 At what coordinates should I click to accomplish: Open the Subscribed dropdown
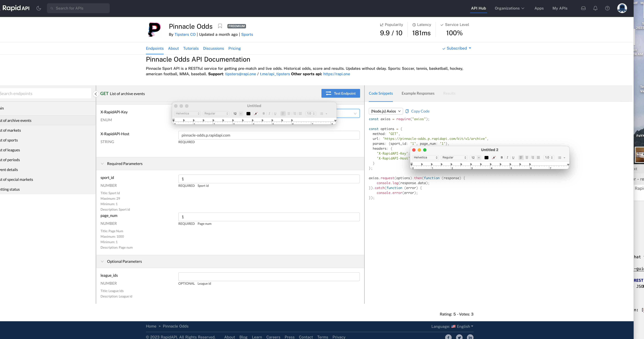(x=456, y=48)
